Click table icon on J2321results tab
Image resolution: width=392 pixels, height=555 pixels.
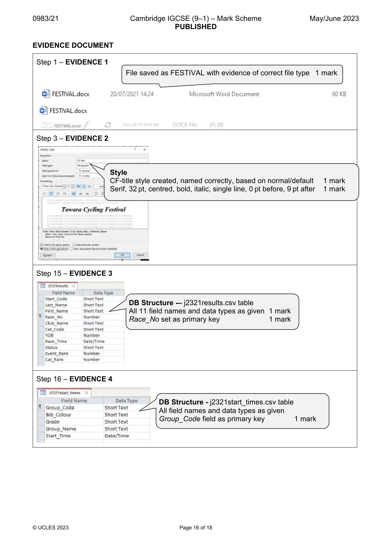coord(43,286)
